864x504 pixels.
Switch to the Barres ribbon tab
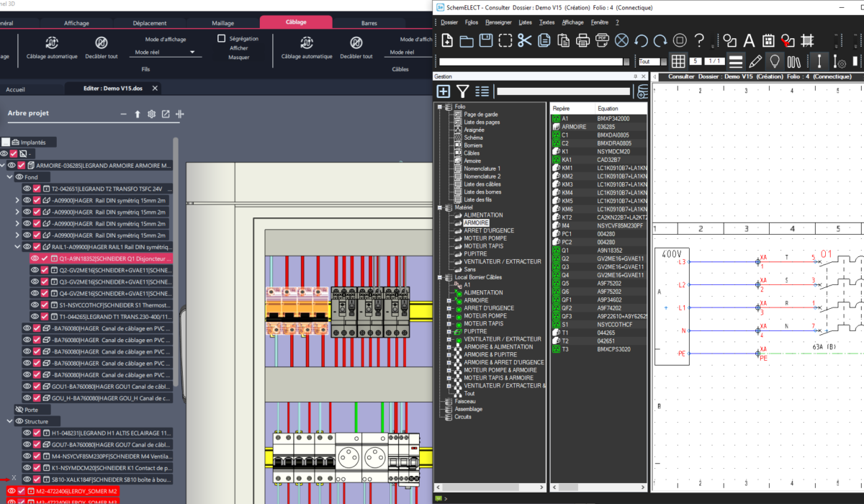[369, 23]
